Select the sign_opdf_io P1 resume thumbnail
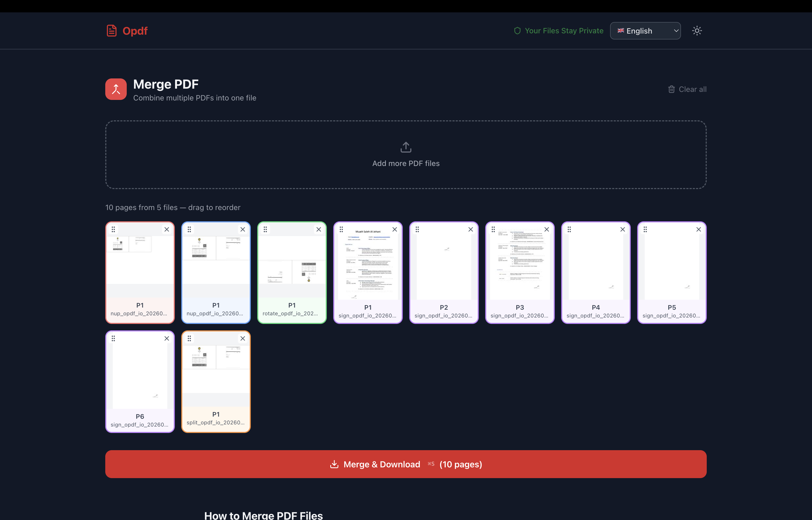812x520 pixels. click(368, 267)
